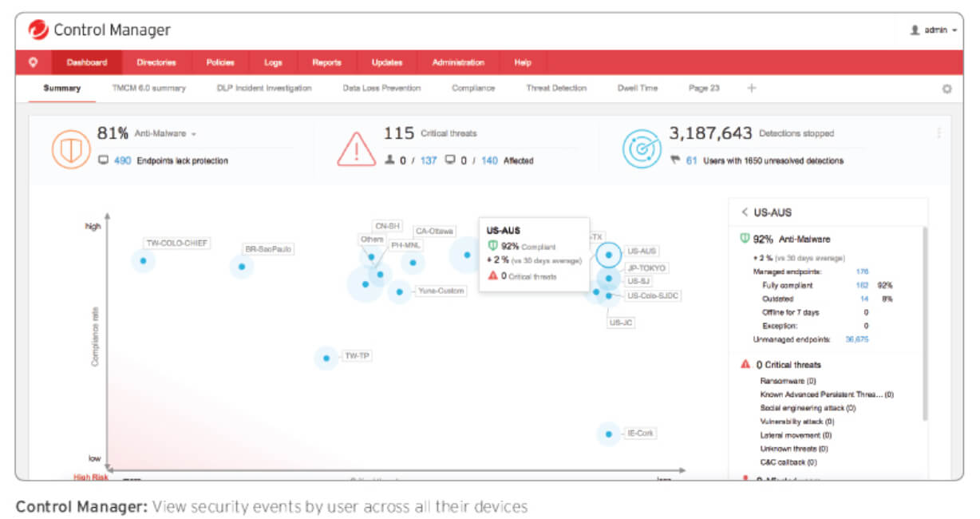Click the US-JC chart label
Image resolution: width=980 pixels, height=519 pixels.
[621, 323]
